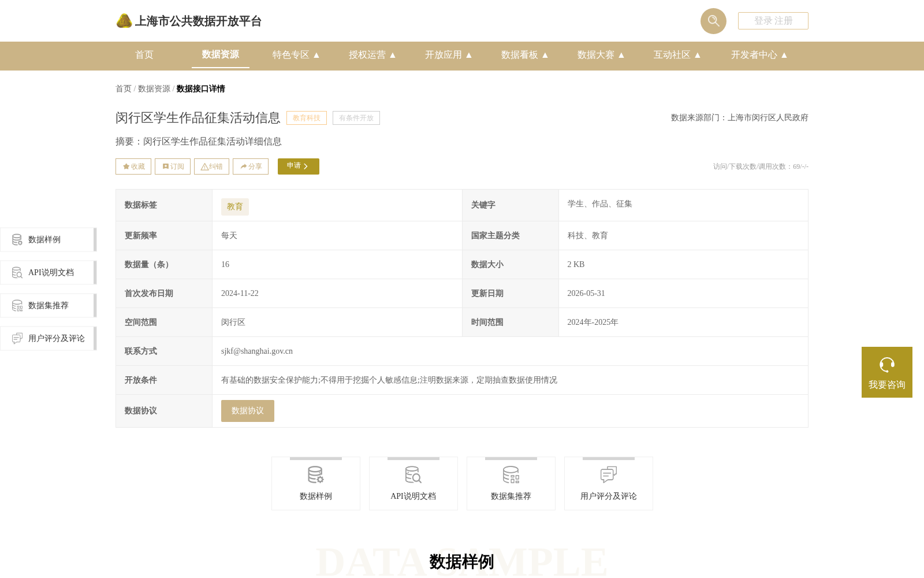Click the 2024年-2025年 time range value

593,323
